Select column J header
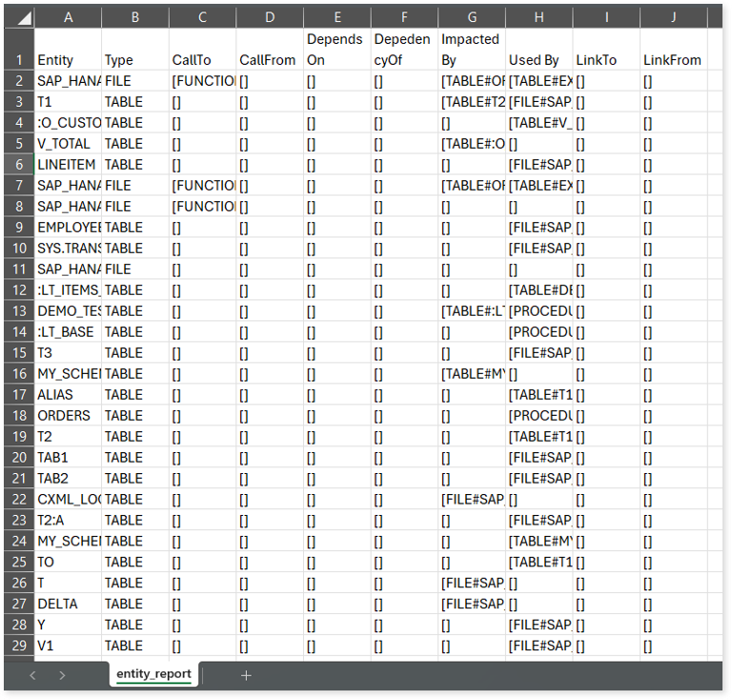This screenshot has width=732, height=700. point(673,17)
